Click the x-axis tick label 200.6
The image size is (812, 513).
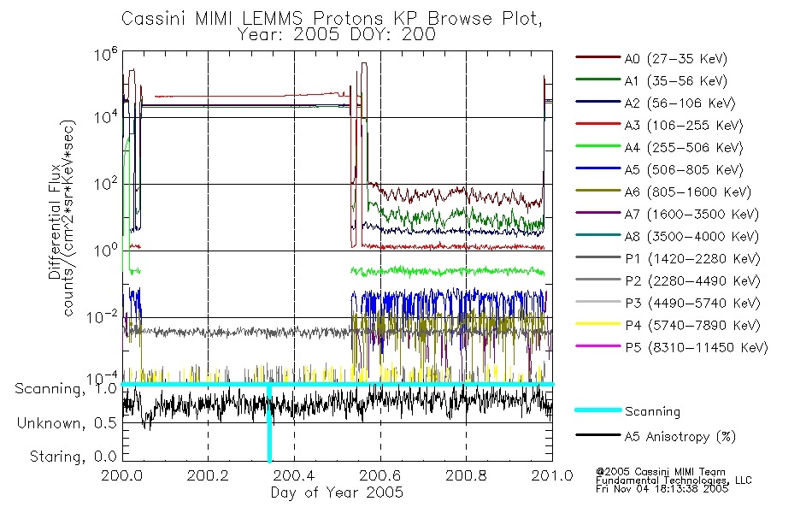[380, 475]
